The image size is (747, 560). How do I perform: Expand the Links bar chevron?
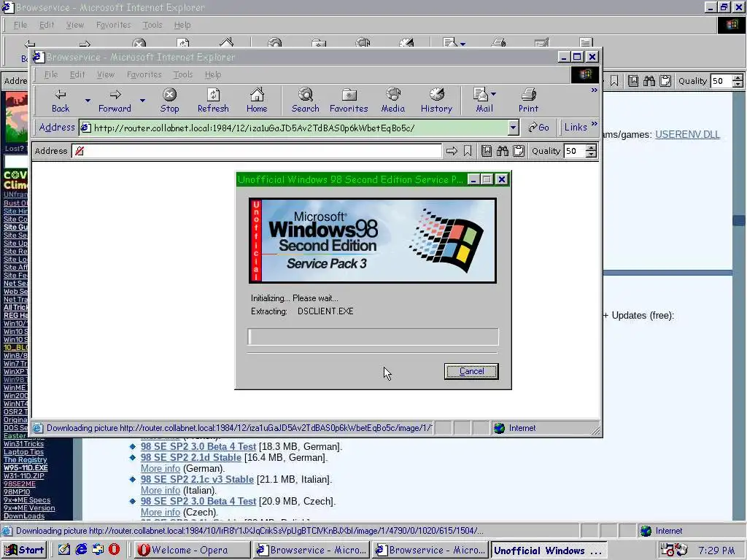[594, 124]
